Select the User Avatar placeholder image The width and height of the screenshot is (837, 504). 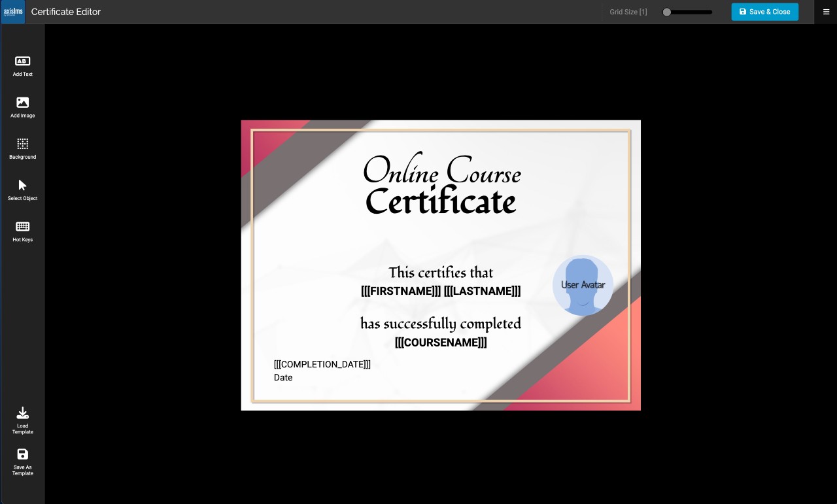point(583,285)
